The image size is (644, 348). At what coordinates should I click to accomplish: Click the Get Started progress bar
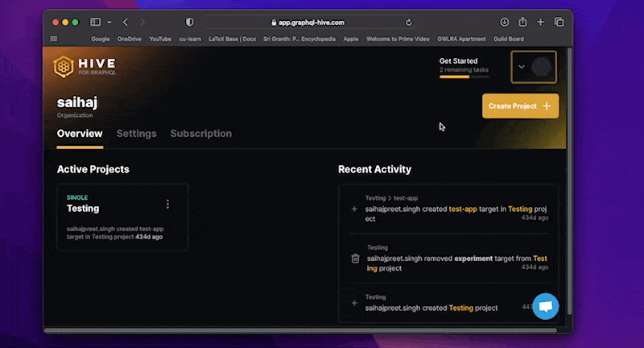464,77
